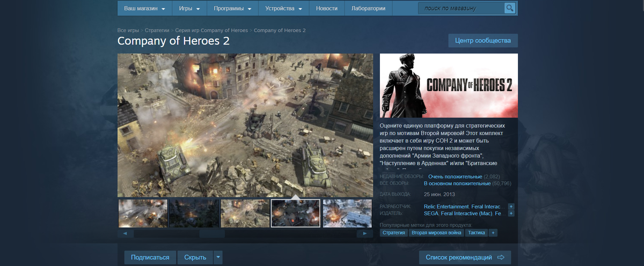This screenshot has height=266, width=644.
Task: Open publisher 'SEGA' link
Action: click(x=431, y=213)
